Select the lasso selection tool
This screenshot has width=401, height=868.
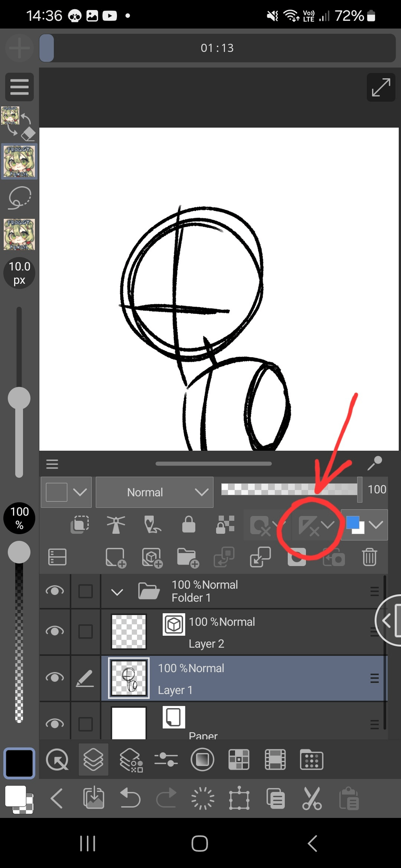coord(19,198)
